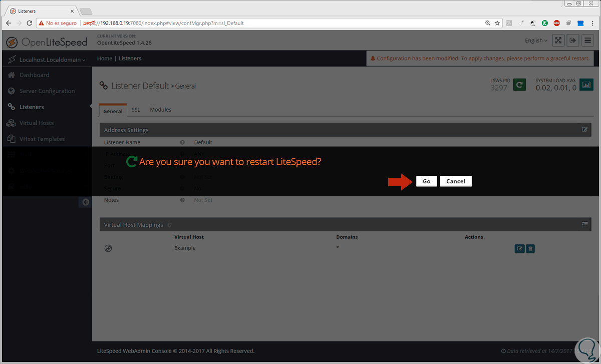The width and height of the screenshot is (601, 364).
Task: Switch to the General tab
Action: click(113, 111)
